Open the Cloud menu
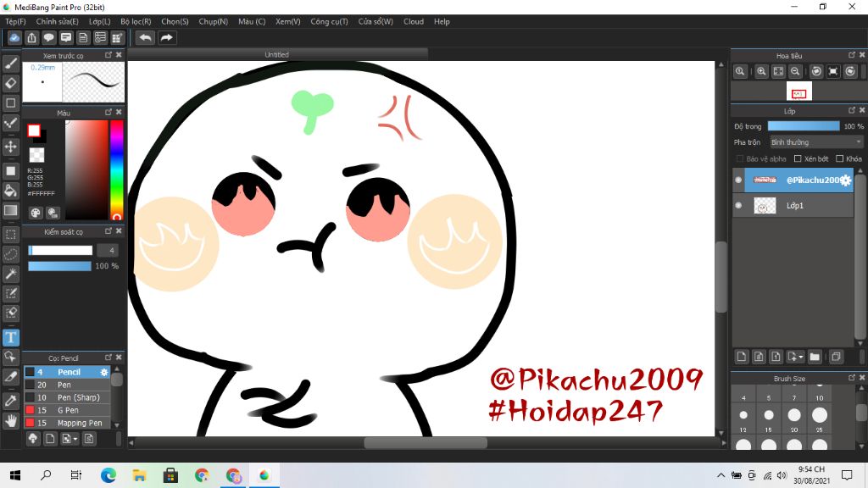Screen dimensions: 868x488 click(x=414, y=21)
